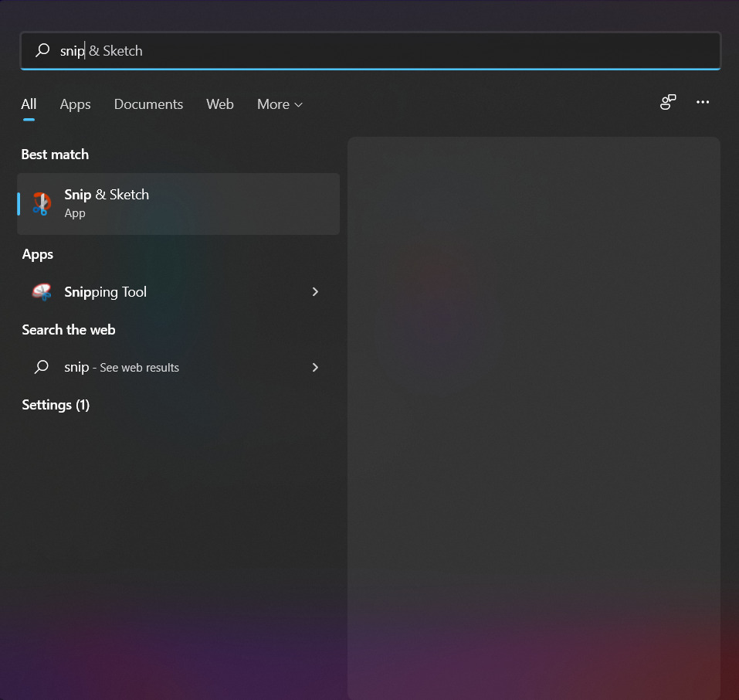Click the Best match heading
739x700 pixels.
[55, 155]
